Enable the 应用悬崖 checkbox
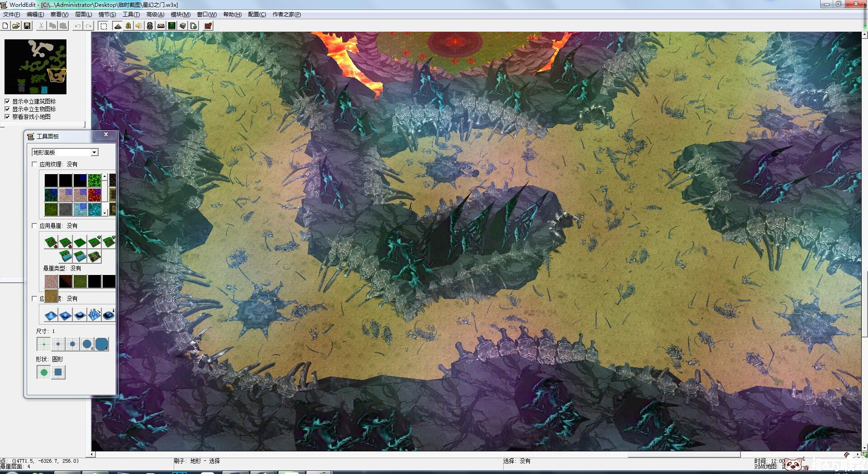The height and width of the screenshot is (474, 868). (x=35, y=226)
